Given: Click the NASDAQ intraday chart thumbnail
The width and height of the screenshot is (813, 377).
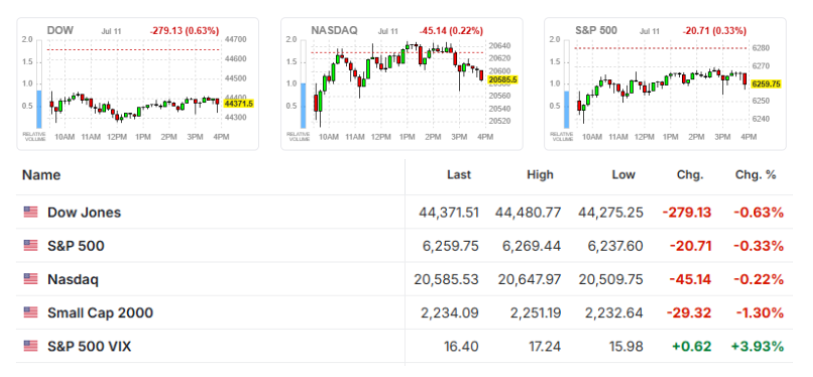Looking at the screenshot, I should (x=402, y=84).
